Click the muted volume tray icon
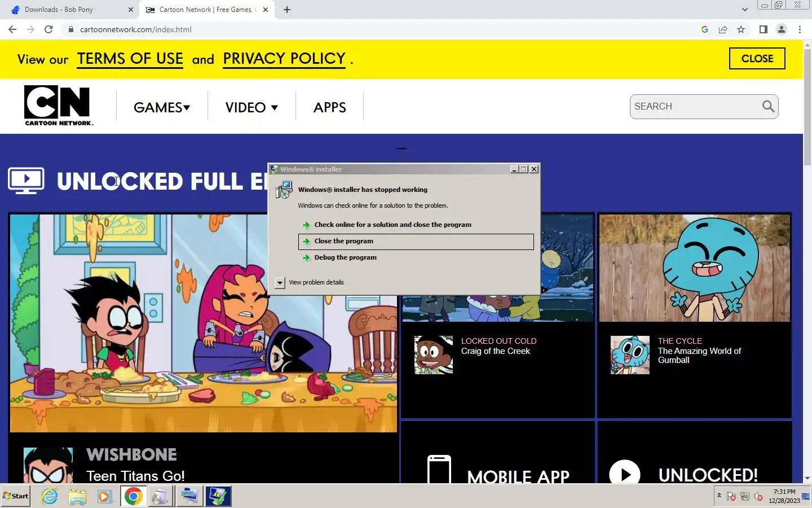 tap(758, 497)
